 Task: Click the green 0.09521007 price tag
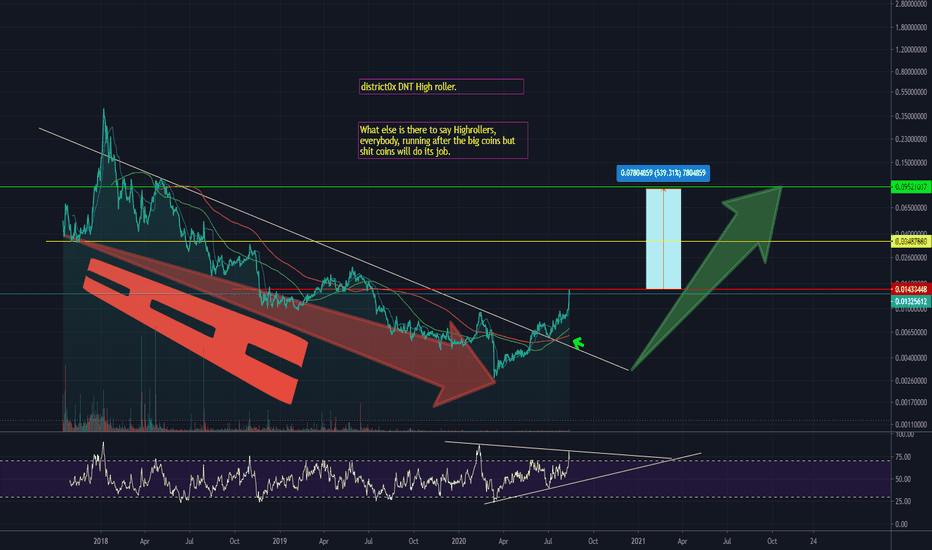point(911,187)
